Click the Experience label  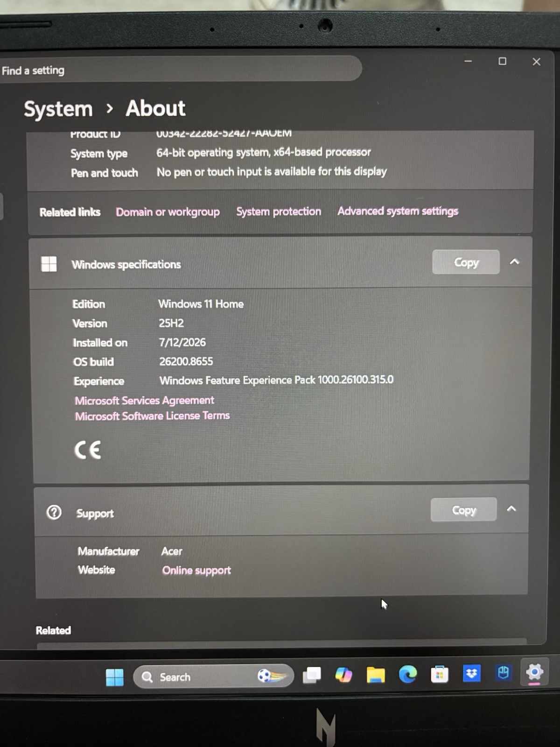tap(99, 381)
